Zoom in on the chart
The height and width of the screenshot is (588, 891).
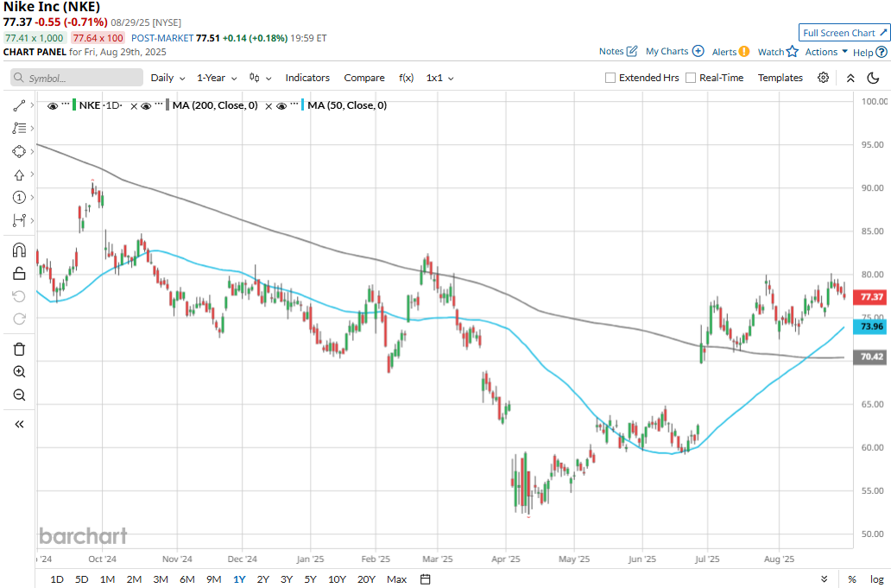coord(19,371)
